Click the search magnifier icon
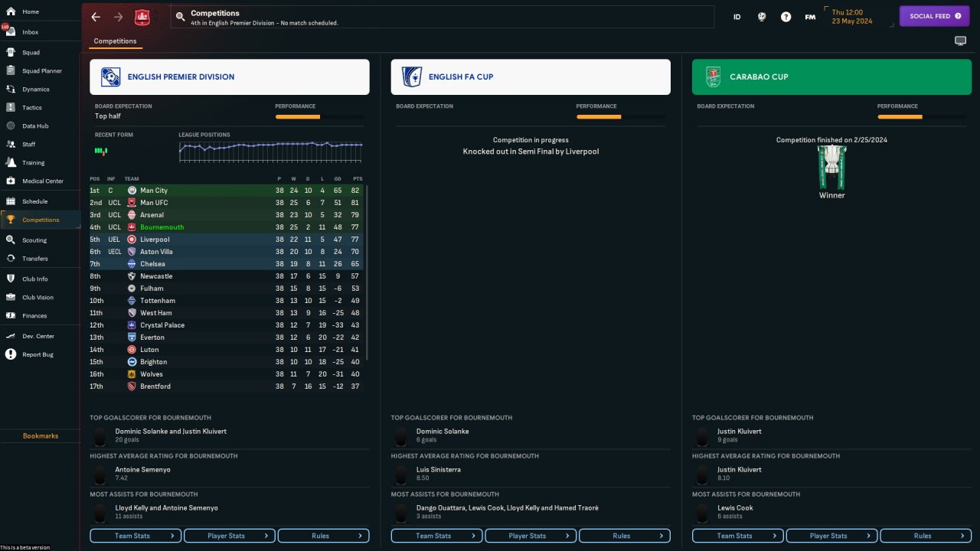980x551 pixels. 179,16
